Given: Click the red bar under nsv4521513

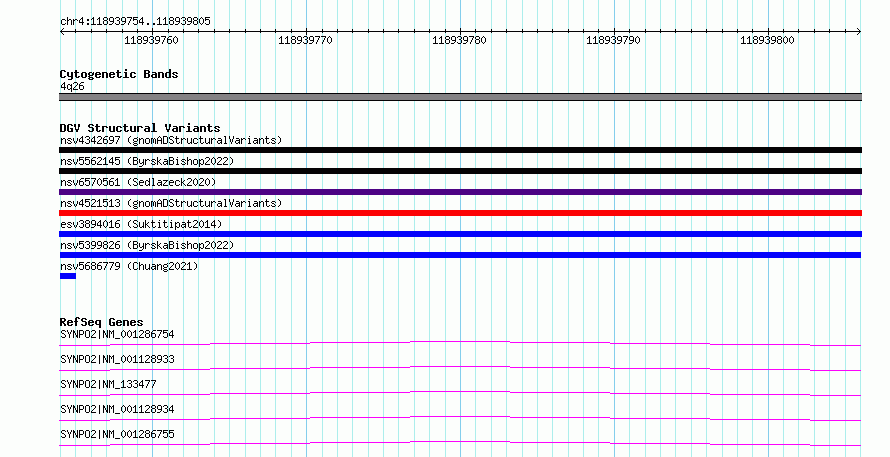Looking at the screenshot, I should [460, 213].
